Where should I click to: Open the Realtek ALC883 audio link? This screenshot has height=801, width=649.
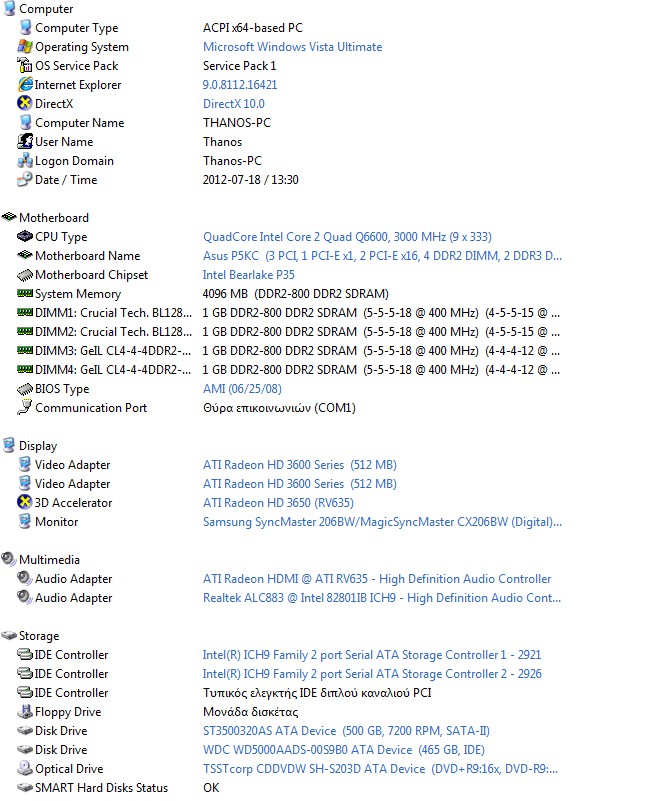(x=382, y=598)
